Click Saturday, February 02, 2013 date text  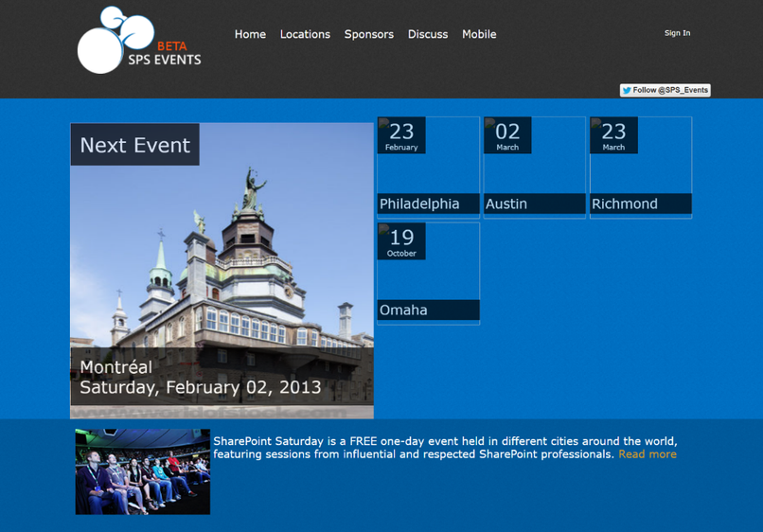[201, 387]
